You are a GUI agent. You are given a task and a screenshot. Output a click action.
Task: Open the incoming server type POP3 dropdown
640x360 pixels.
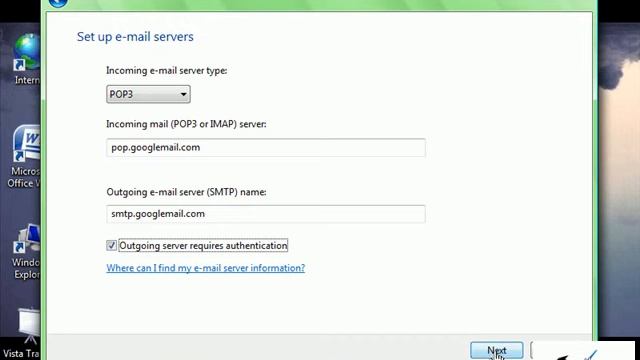click(x=148, y=94)
